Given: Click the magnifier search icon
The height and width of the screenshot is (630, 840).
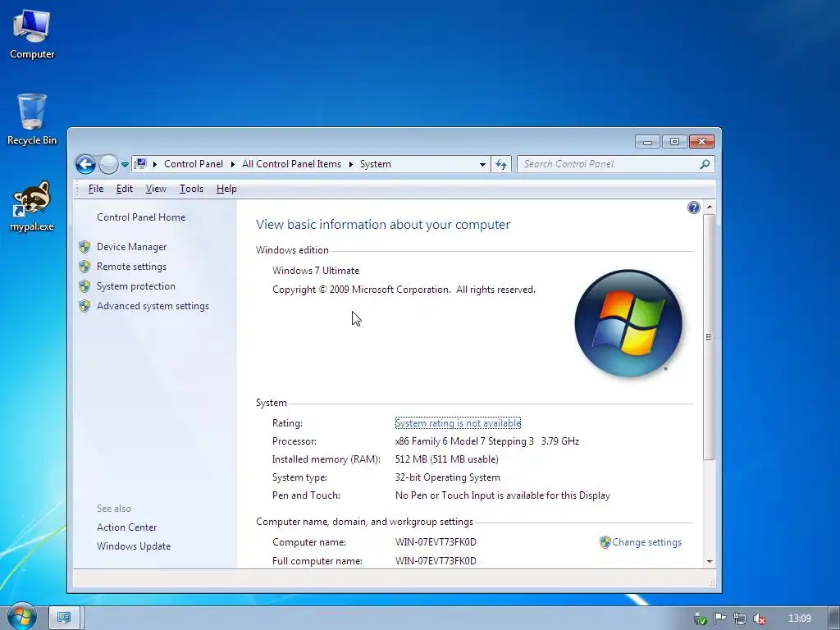Looking at the screenshot, I should [705, 164].
